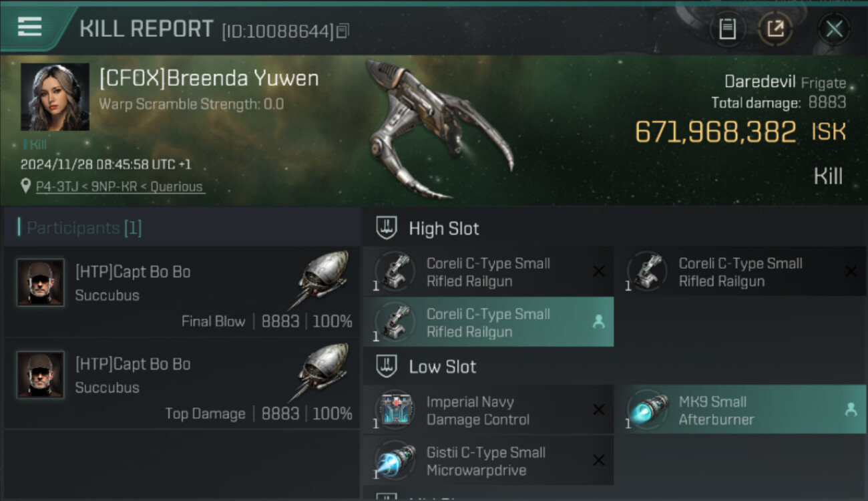The height and width of the screenshot is (501, 868).
Task: Click the top-right Coreli Railgun module icon
Action: click(646, 272)
